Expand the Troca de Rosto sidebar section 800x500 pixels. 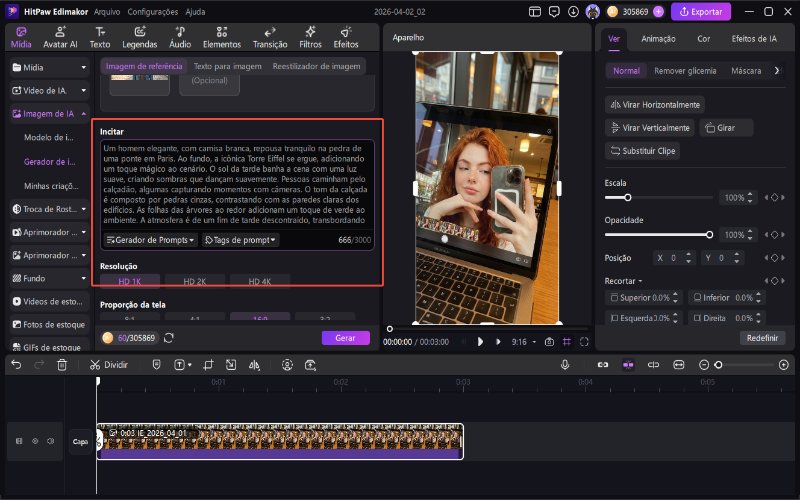(50, 209)
